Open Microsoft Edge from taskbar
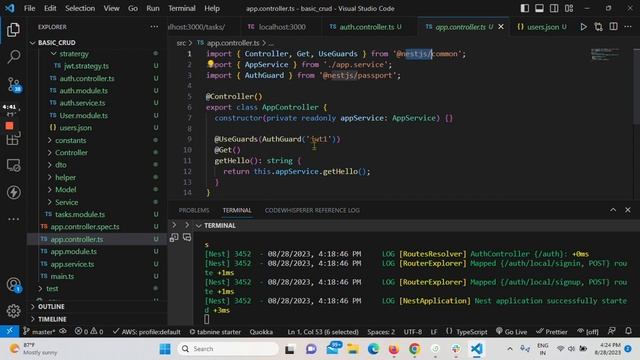640x360 pixels. coord(373,349)
